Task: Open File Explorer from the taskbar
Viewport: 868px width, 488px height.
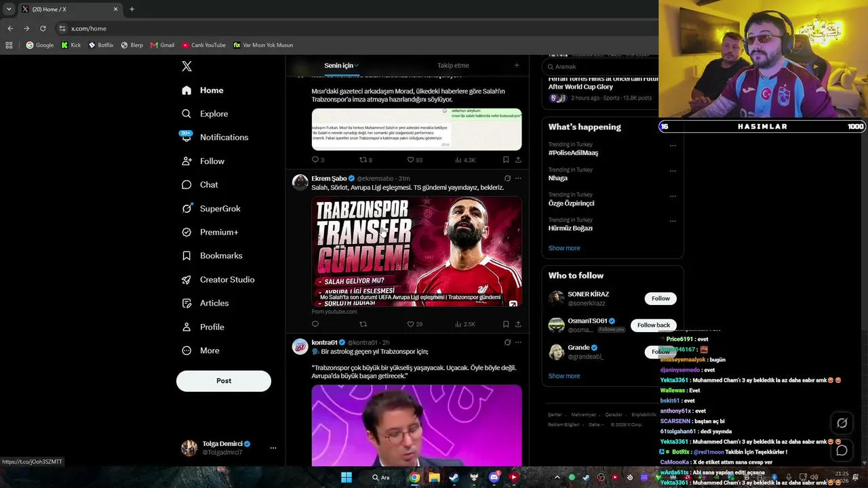Action: point(434,477)
